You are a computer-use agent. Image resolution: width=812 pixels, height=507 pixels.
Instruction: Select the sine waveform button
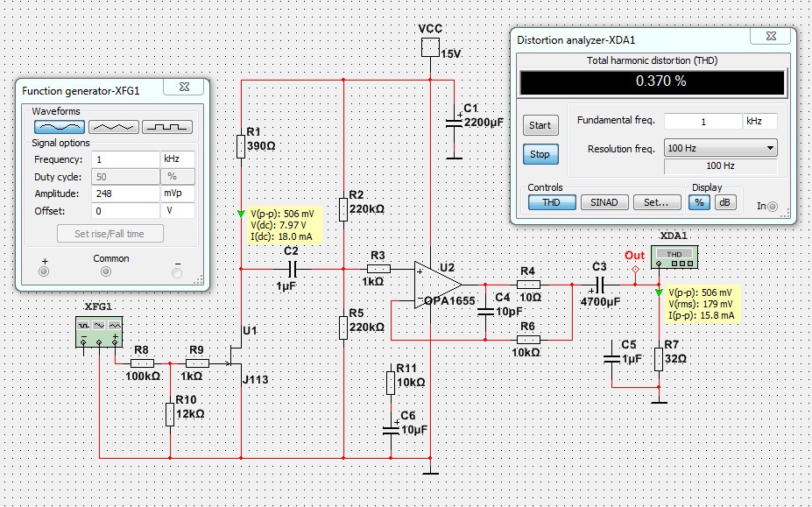coord(60,127)
